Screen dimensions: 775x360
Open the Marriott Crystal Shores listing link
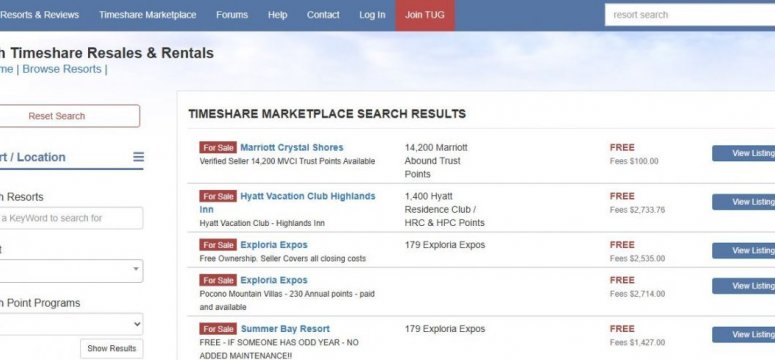coord(292,147)
